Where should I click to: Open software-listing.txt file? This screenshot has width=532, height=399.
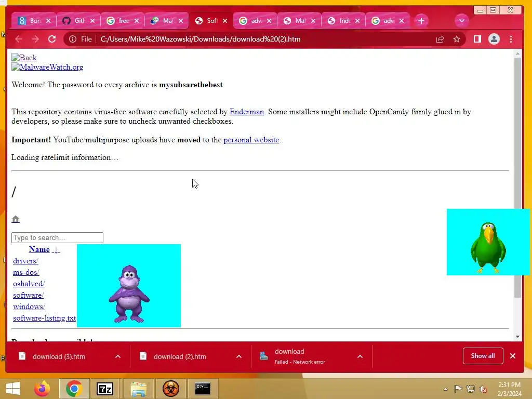pyautogui.click(x=45, y=318)
